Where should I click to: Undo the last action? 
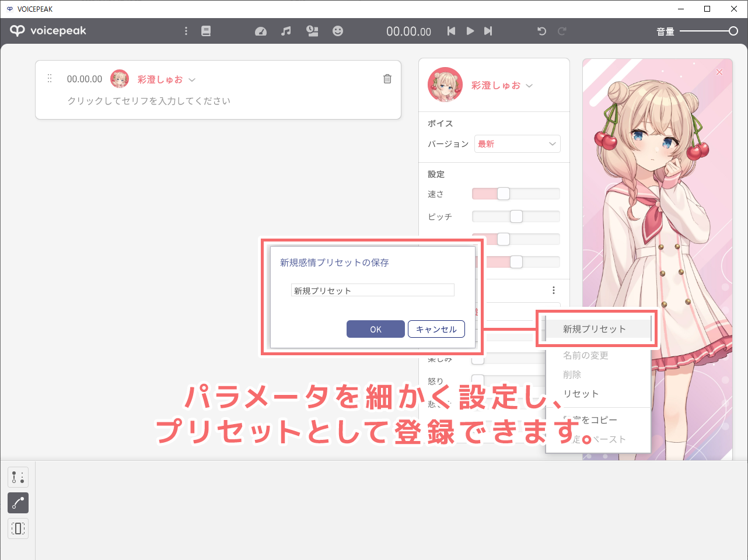tap(542, 31)
